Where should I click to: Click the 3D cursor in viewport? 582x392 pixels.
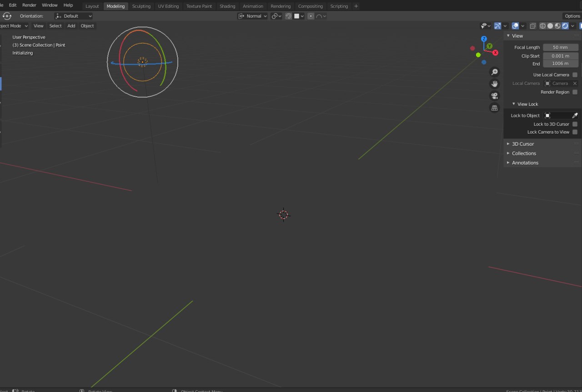tap(283, 215)
